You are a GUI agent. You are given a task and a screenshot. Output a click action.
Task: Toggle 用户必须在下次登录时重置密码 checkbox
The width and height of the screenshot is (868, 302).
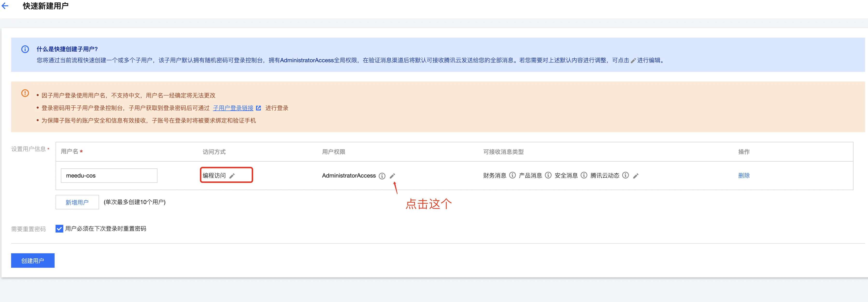59,229
